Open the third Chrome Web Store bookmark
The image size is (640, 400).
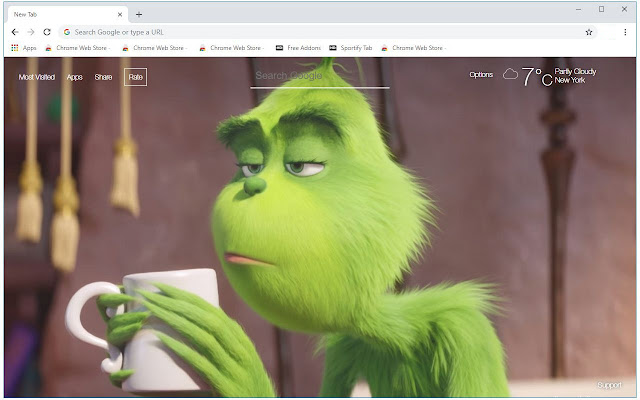point(231,48)
